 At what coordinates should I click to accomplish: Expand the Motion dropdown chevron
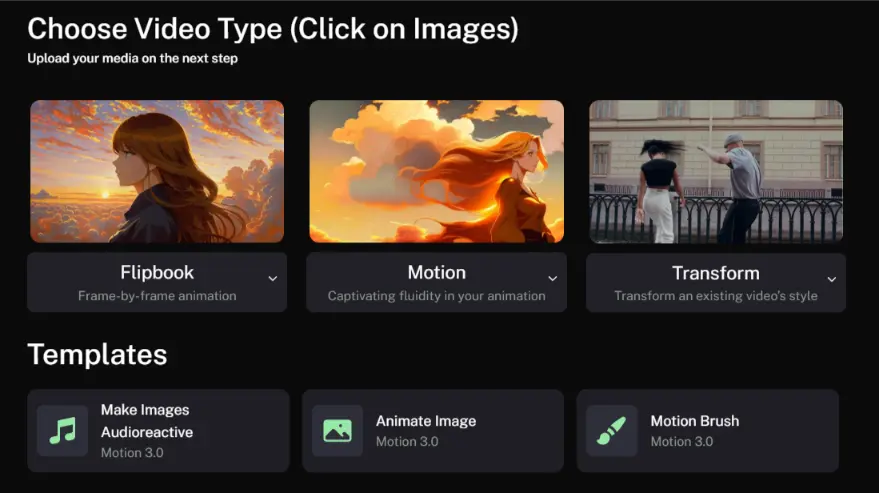(552, 279)
